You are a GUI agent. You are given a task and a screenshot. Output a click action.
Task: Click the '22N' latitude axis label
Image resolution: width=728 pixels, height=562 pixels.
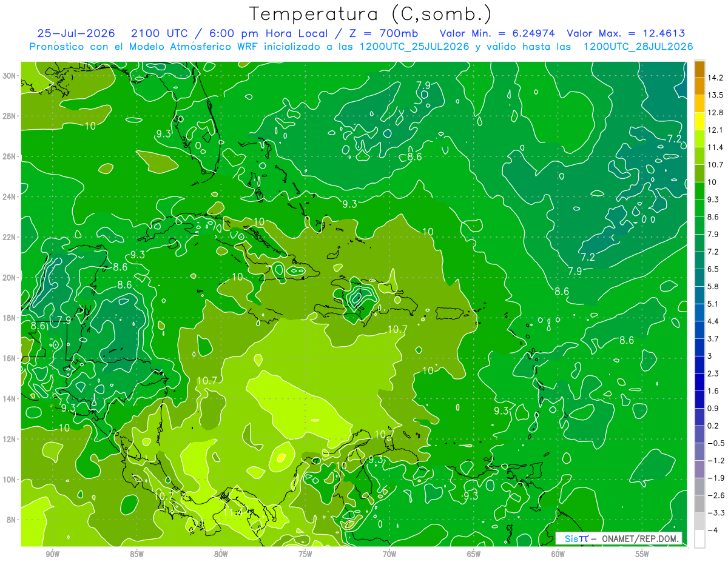point(8,237)
